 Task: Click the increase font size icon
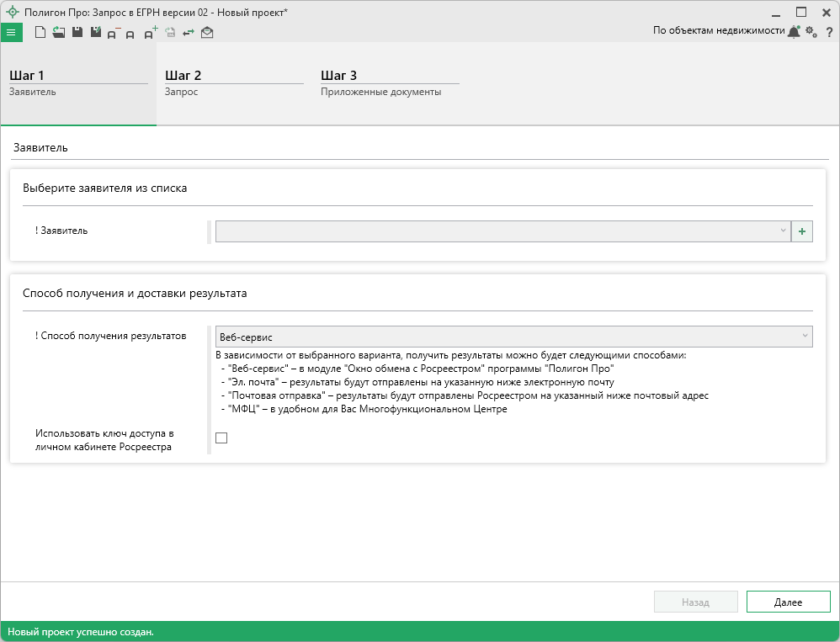click(x=151, y=33)
